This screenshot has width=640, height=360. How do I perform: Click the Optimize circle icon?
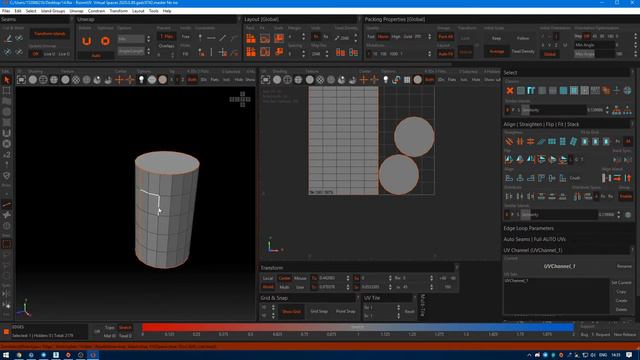click(105, 41)
